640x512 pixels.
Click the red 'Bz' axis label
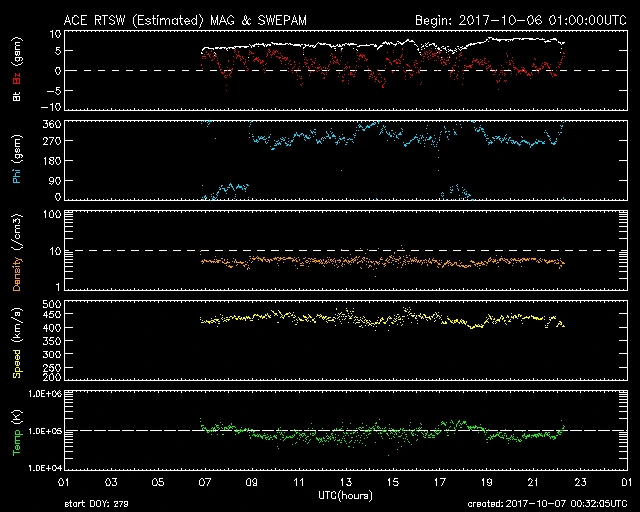17,79
